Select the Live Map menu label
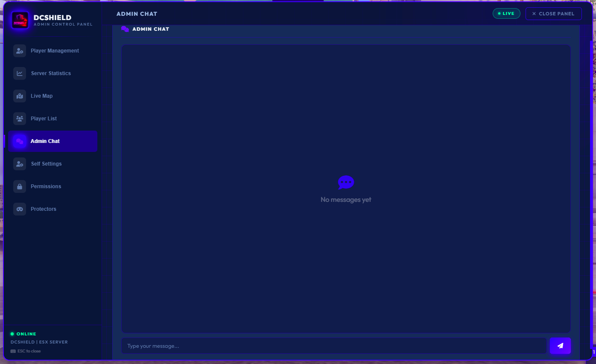This screenshot has width=596, height=364. pos(41,96)
